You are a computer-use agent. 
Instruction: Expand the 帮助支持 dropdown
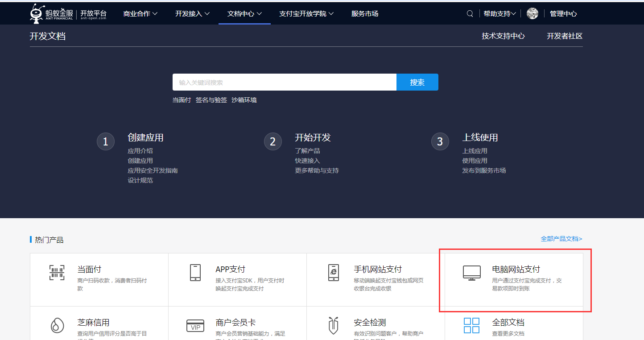(500, 14)
